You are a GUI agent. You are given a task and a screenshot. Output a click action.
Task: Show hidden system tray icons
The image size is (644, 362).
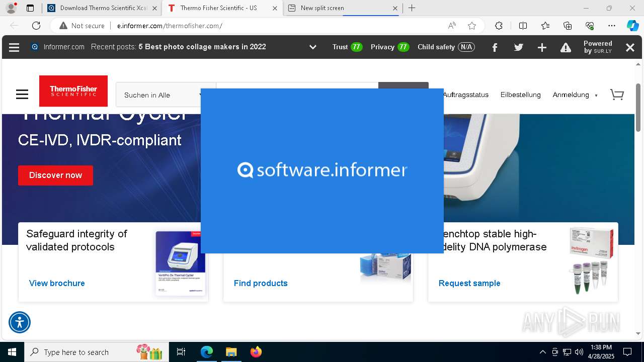click(542, 352)
